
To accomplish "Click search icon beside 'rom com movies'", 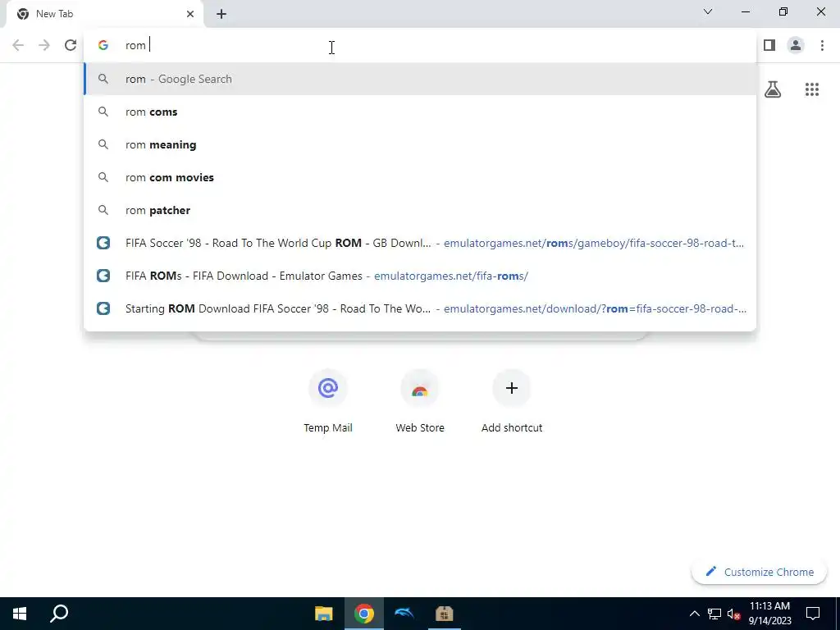I will [x=103, y=177].
